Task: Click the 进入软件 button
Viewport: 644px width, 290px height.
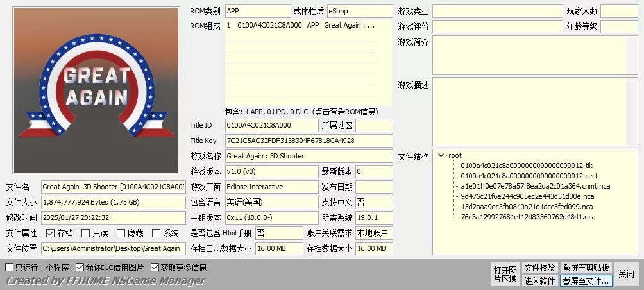Action: click(x=539, y=280)
